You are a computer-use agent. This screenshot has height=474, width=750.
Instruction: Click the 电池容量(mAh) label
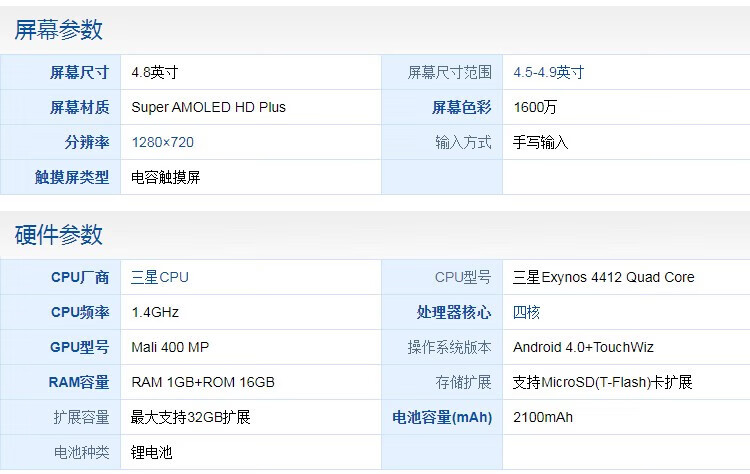tap(442, 417)
